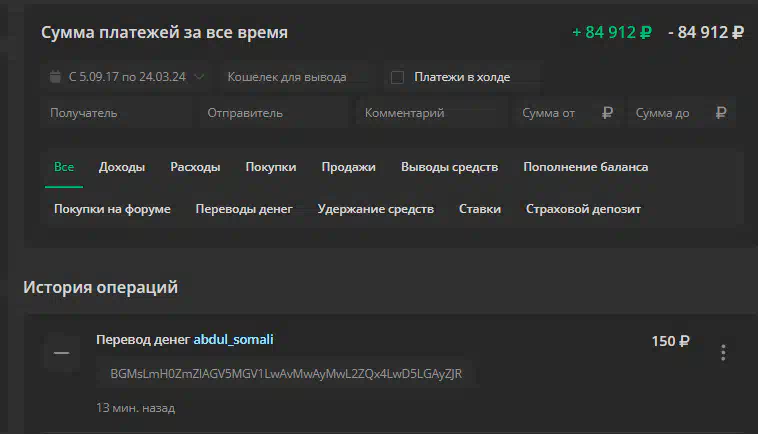Switch to the Доходы tab
Image resolution: width=758 pixels, height=434 pixels.
pyautogui.click(x=122, y=167)
